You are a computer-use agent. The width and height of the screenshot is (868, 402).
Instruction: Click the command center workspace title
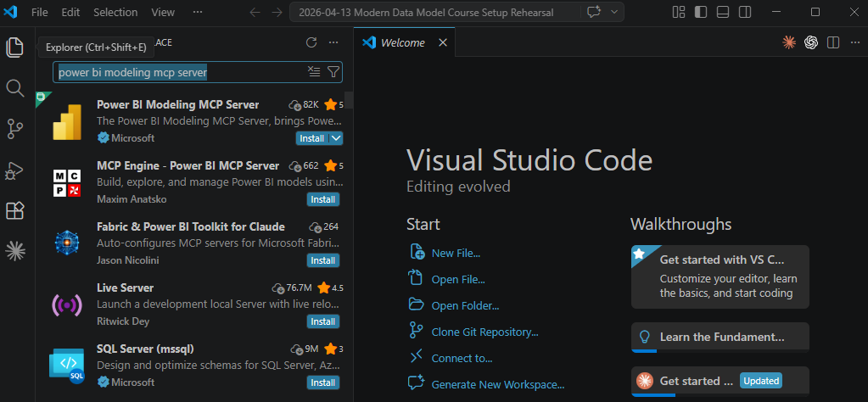pos(426,12)
